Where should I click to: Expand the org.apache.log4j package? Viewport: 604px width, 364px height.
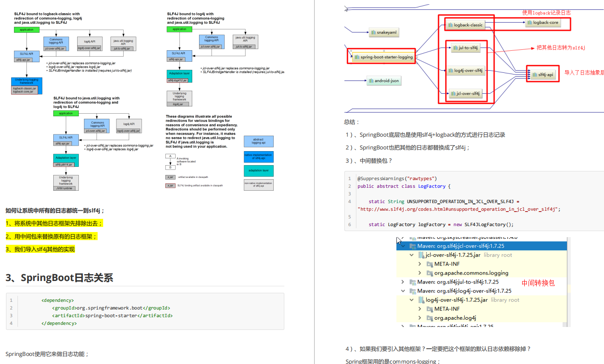[x=420, y=318]
